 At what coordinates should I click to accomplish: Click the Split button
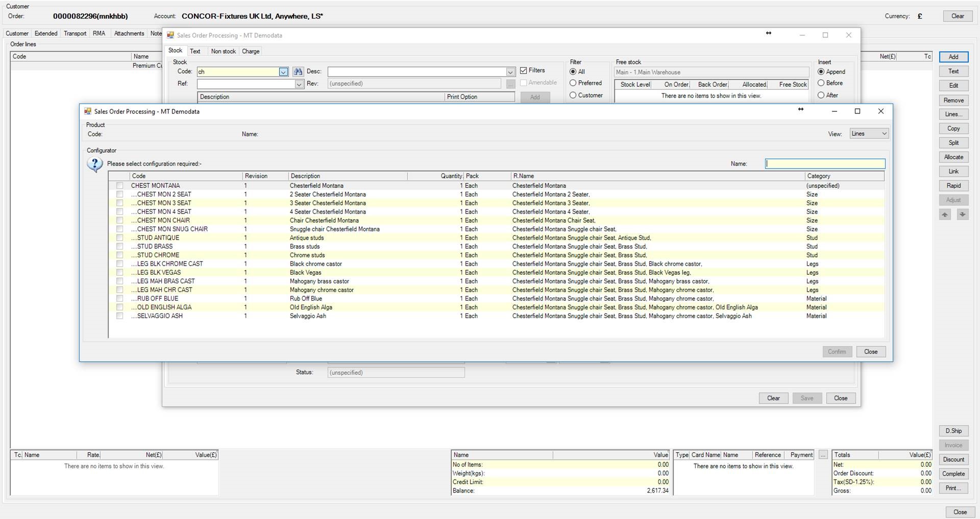tap(953, 143)
